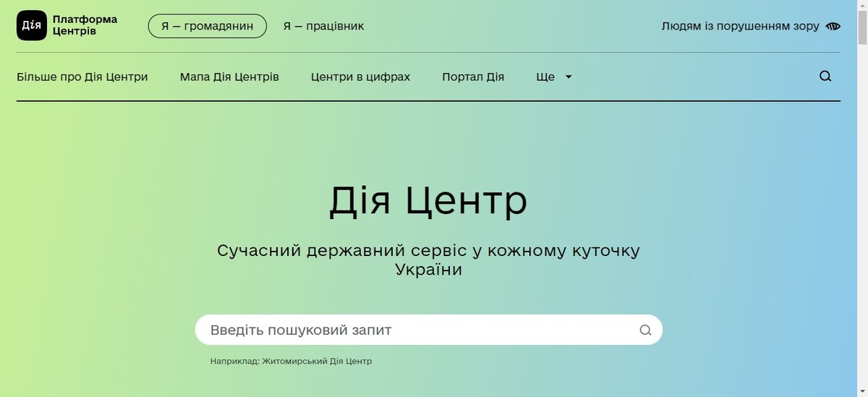
Task: Go to 'Мапа Дія Центрів'
Action: click(x=229, y=77)
